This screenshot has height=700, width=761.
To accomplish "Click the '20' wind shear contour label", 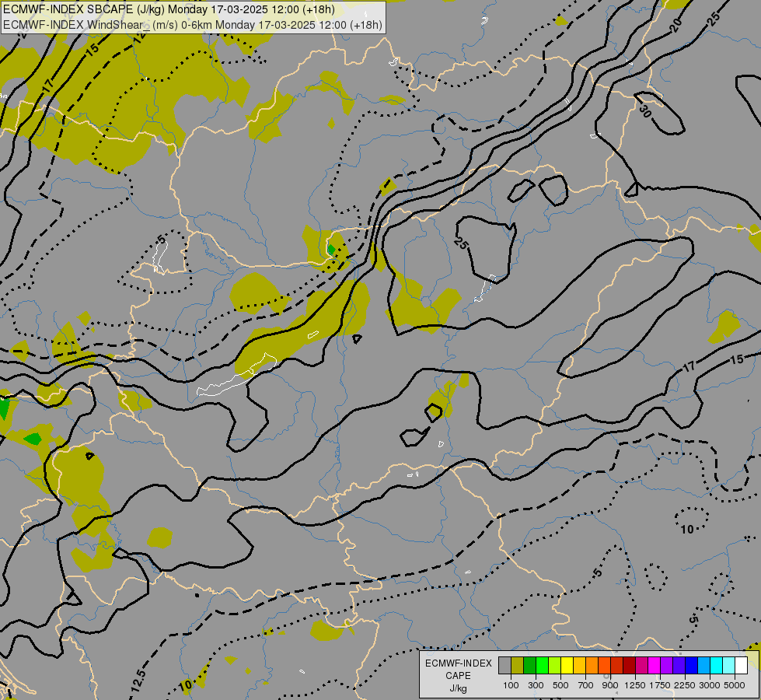I will [676, 25].
